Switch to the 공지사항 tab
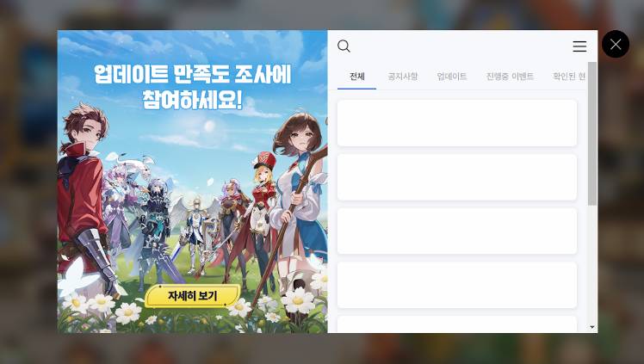The image size is (644, 364). tap(403, 77)
